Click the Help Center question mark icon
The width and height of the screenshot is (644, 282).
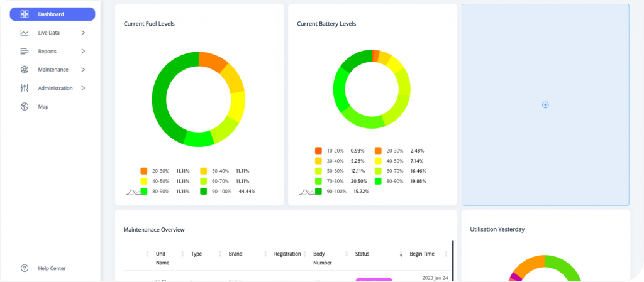point(25,268)
